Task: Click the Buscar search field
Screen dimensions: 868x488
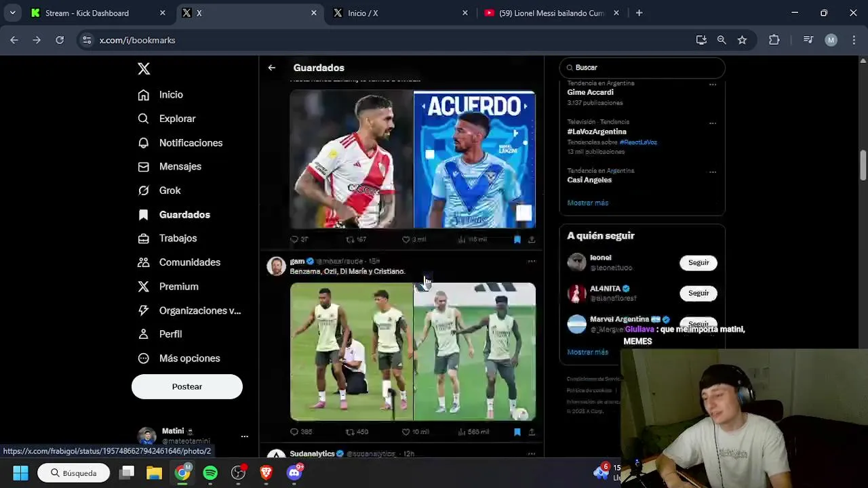Action: [642, 68]
